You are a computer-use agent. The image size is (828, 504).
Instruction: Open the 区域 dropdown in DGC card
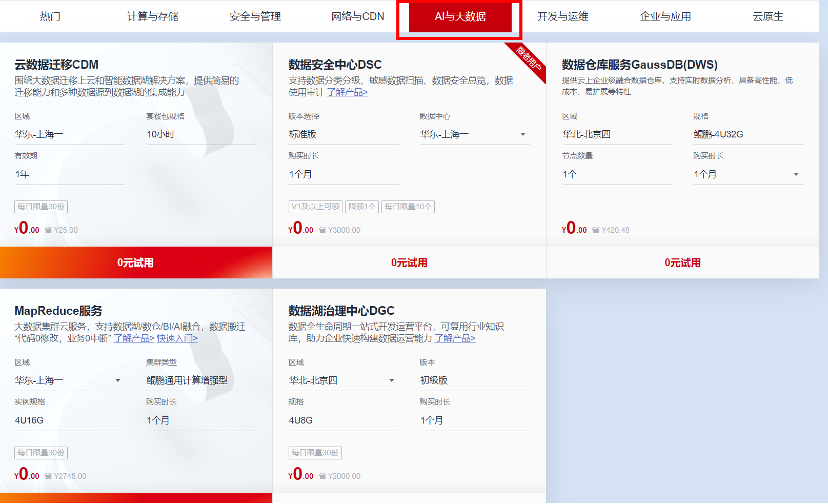(392, 380)
